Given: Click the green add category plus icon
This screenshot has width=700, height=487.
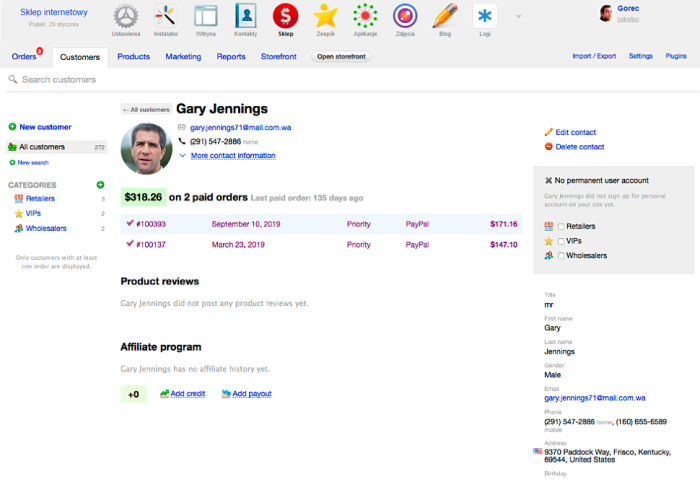Looking at the screenshot, I should click(100, 185).
